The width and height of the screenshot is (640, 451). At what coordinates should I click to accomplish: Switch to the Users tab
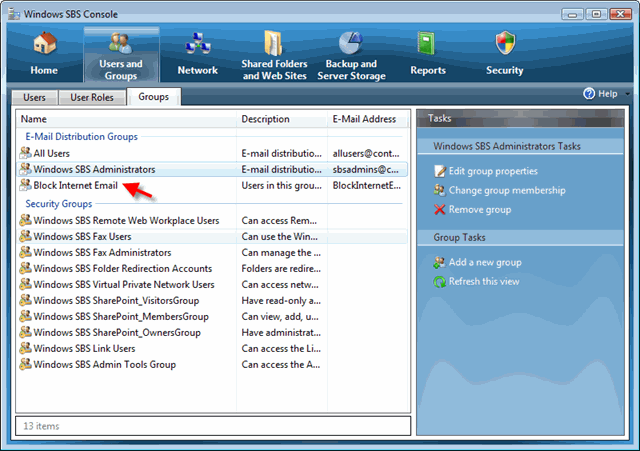(x=34, y=98)
